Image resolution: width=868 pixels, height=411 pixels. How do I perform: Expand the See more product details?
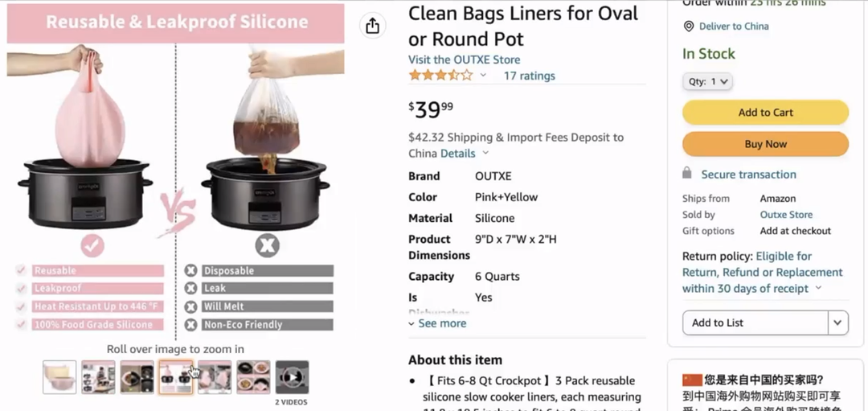(437, 323)
